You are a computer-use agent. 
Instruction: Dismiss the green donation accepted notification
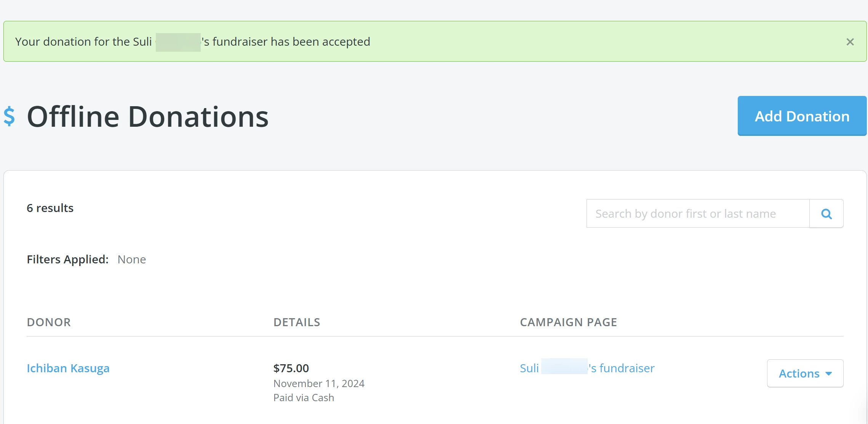[850, 41]
